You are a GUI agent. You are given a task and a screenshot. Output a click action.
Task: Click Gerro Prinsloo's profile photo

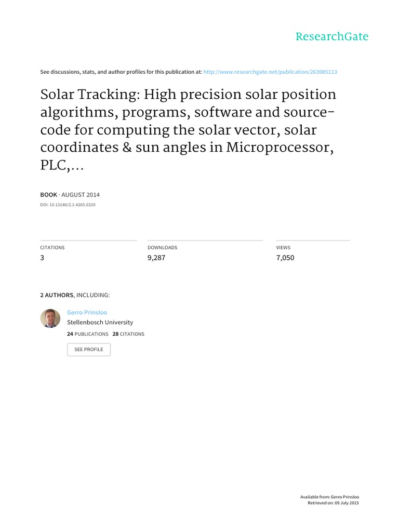50,318
